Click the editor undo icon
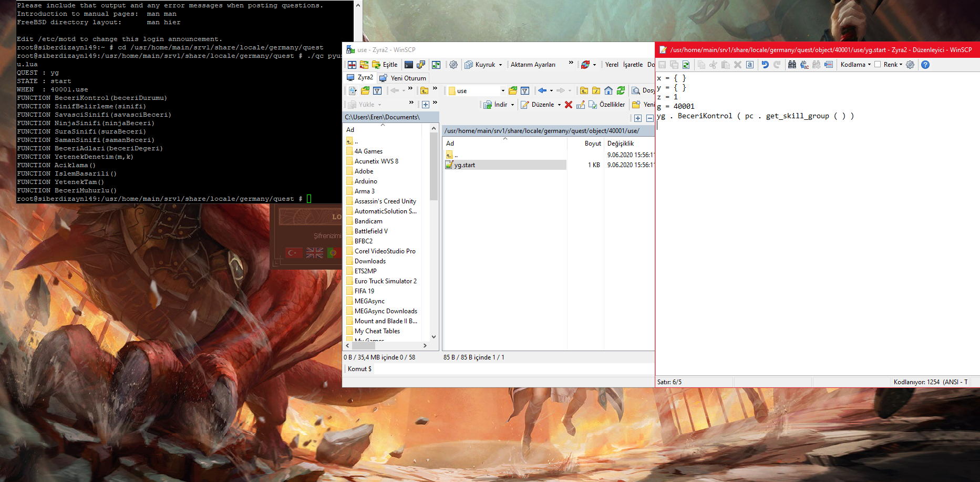The height and width of the screenshot is (482, 980). pyautogui.click(x=765, y=65)
